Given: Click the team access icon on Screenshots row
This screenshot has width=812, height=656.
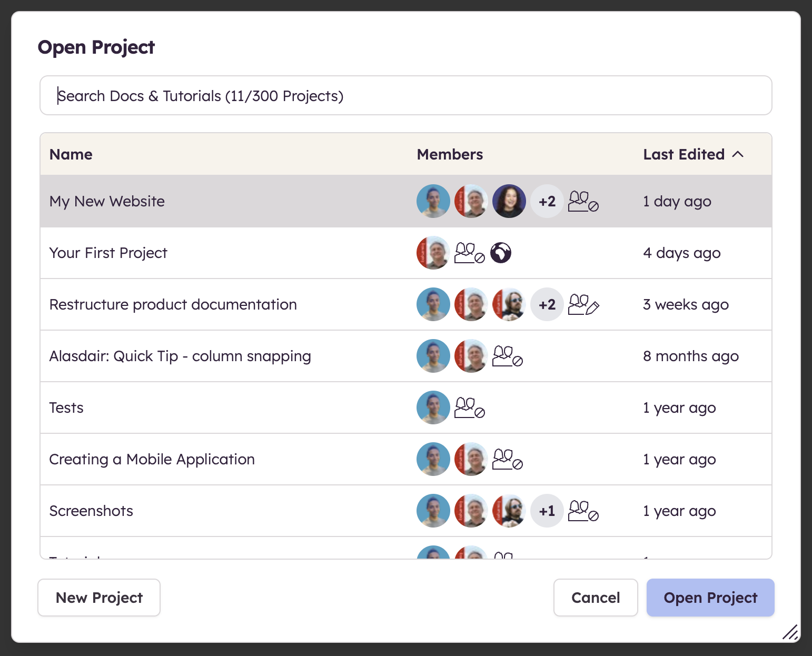Looking at the screenshot, I should point(583,511).
